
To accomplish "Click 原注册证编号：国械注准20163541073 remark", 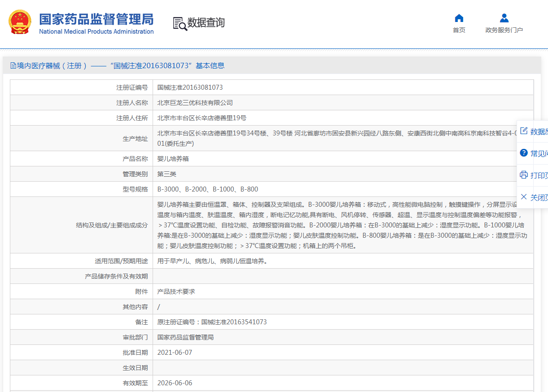I will click(x=212, y=322).
